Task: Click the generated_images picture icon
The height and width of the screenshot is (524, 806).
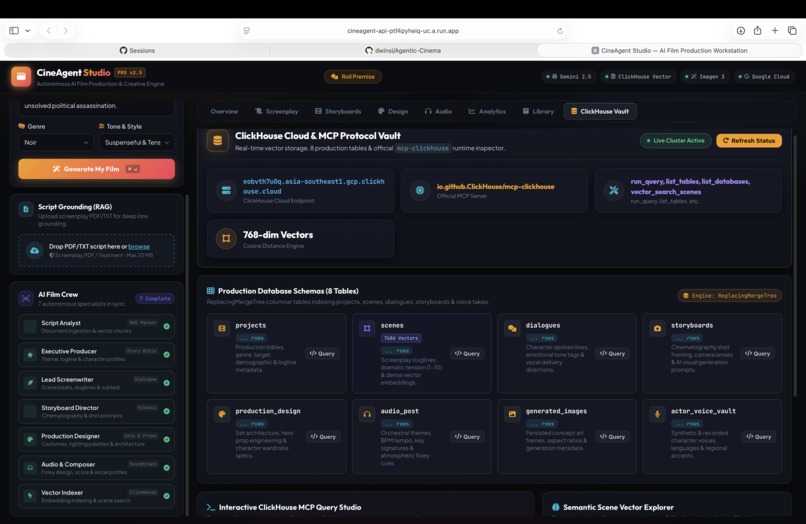Action: [x=512, y=414]
